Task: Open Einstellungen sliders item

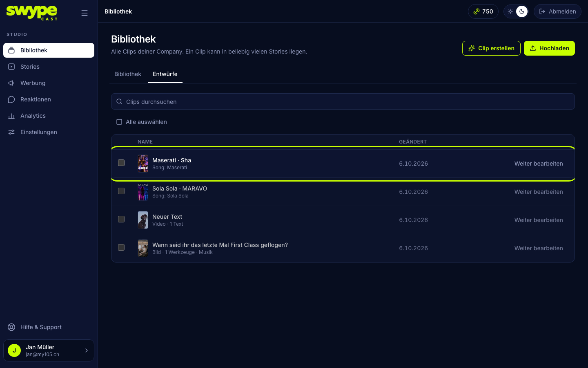Action: coord(49,132)
